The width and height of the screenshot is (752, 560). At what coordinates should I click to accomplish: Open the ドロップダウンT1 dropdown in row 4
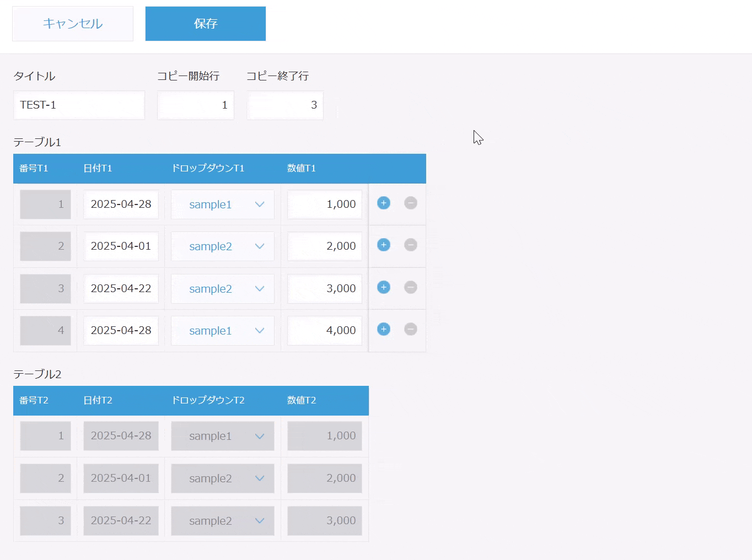point(223,331)
